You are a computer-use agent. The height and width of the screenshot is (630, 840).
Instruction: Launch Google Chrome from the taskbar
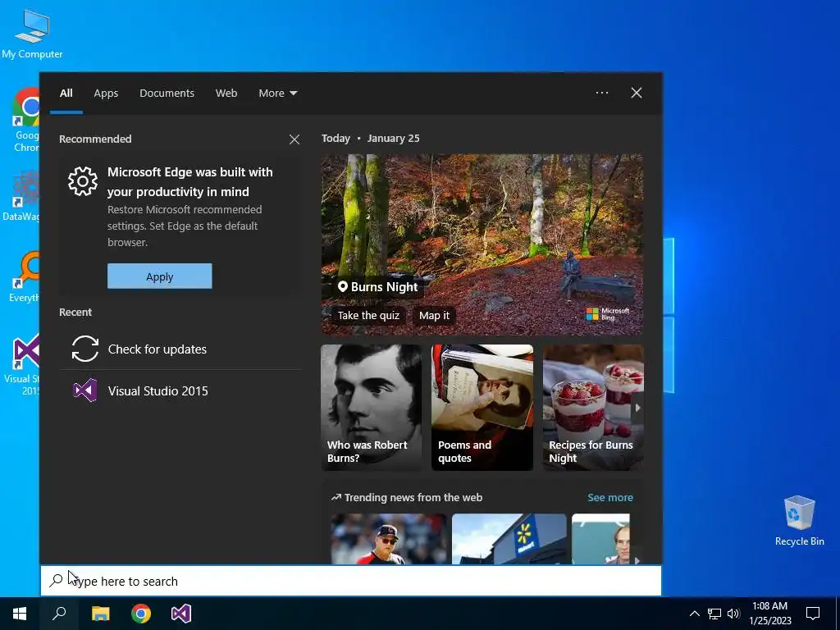141,614
